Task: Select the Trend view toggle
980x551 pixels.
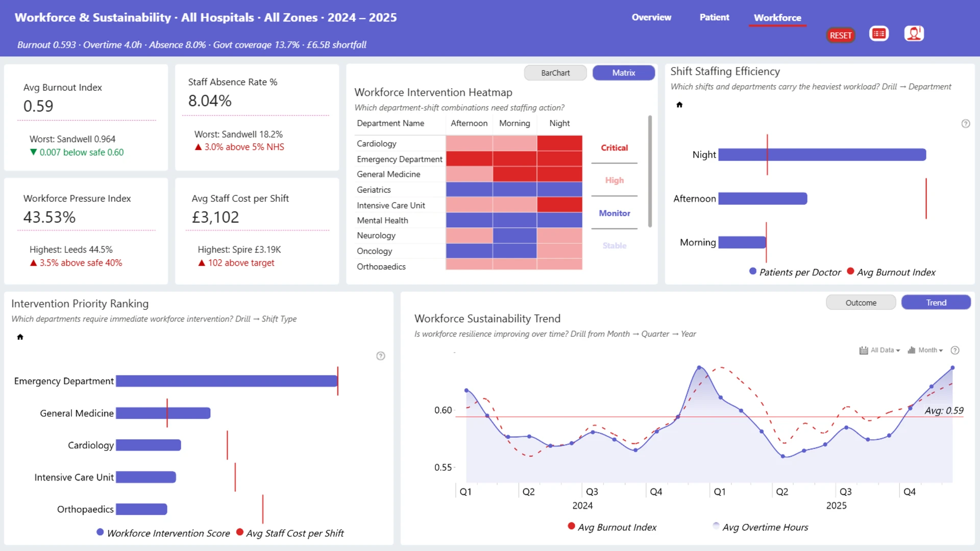Action: point(936,303)
